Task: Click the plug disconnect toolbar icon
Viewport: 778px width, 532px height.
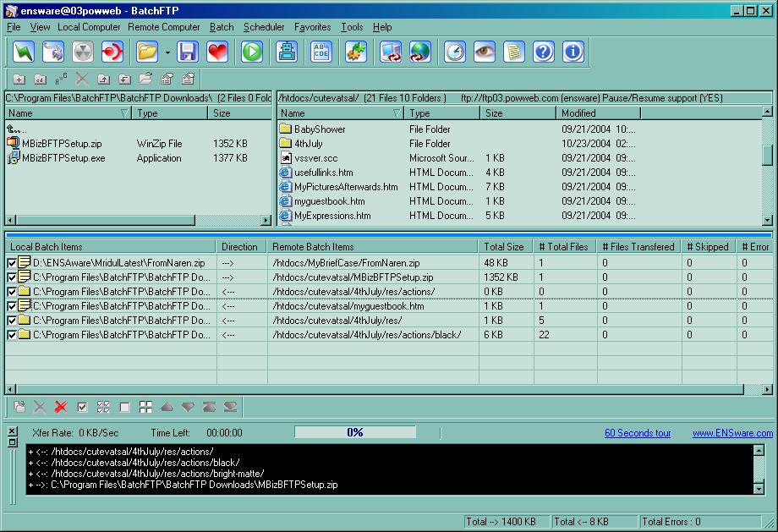Action: point(53,52)
